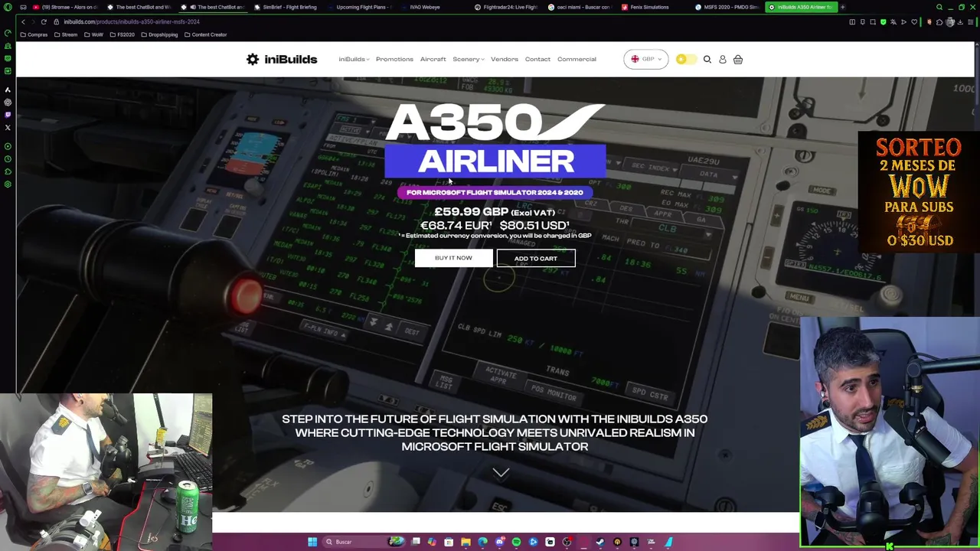Open Twitch from Opera sidebar
Viewport: 980px width, 551px height.
8,115
